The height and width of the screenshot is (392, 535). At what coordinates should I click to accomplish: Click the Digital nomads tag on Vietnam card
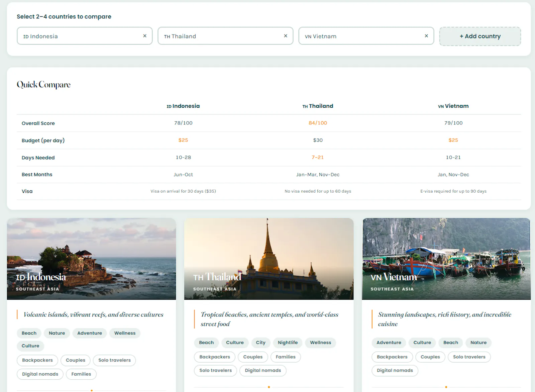click(395, 370)
